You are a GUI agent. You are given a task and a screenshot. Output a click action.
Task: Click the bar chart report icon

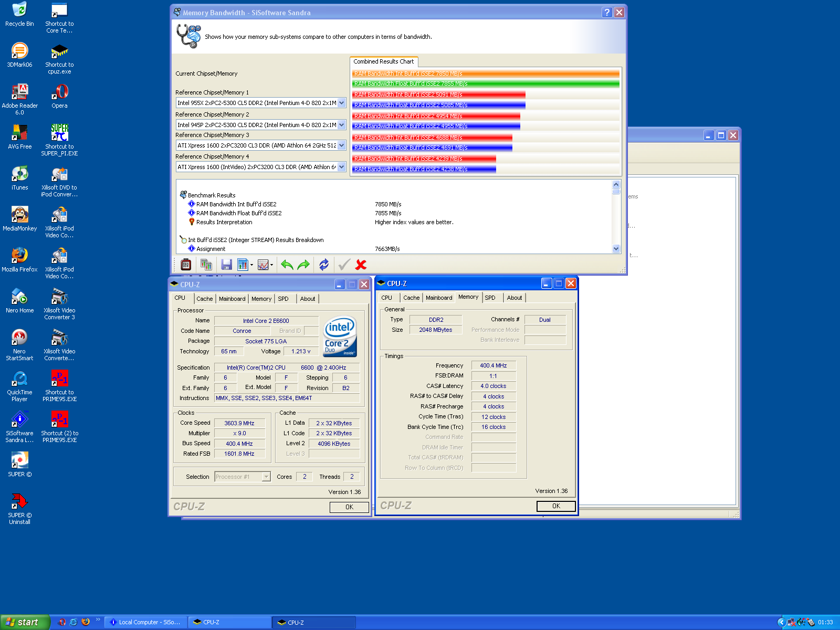coord(243,265)
